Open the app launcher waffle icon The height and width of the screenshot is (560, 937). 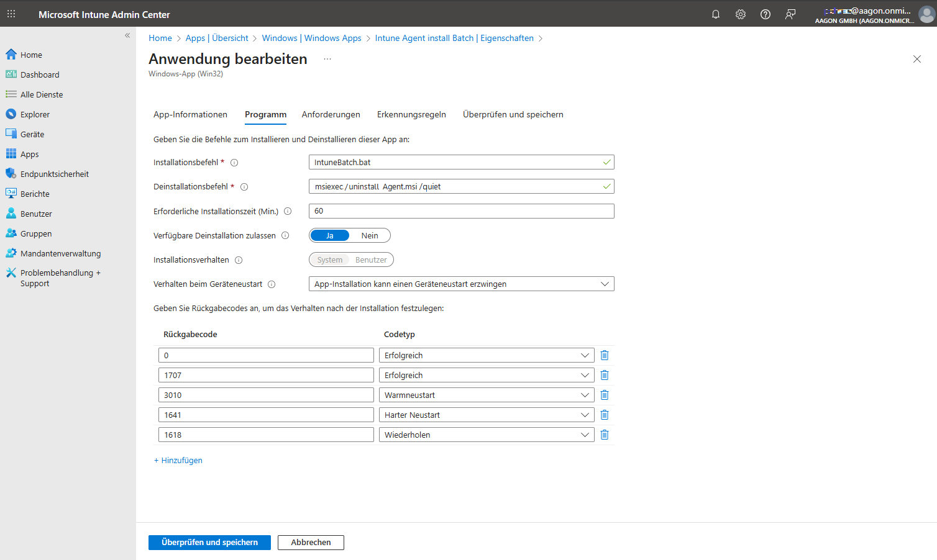click(11, 14)
